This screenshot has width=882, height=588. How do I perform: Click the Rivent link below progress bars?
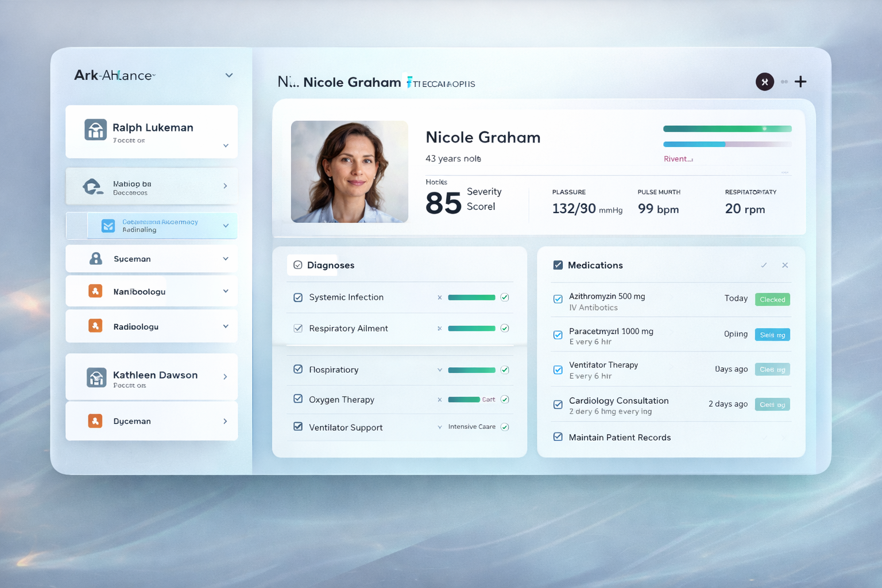coord(678,159)
